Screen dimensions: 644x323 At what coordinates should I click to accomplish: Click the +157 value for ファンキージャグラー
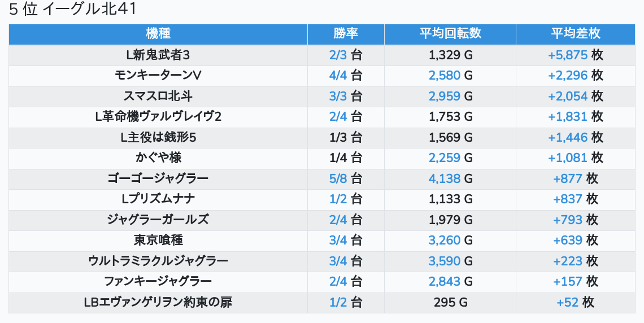point(568,282)
